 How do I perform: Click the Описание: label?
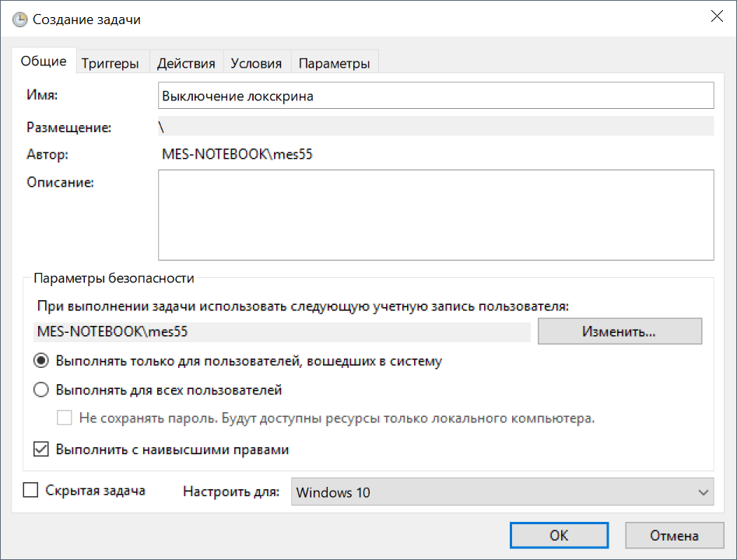(x=60, y=182)
